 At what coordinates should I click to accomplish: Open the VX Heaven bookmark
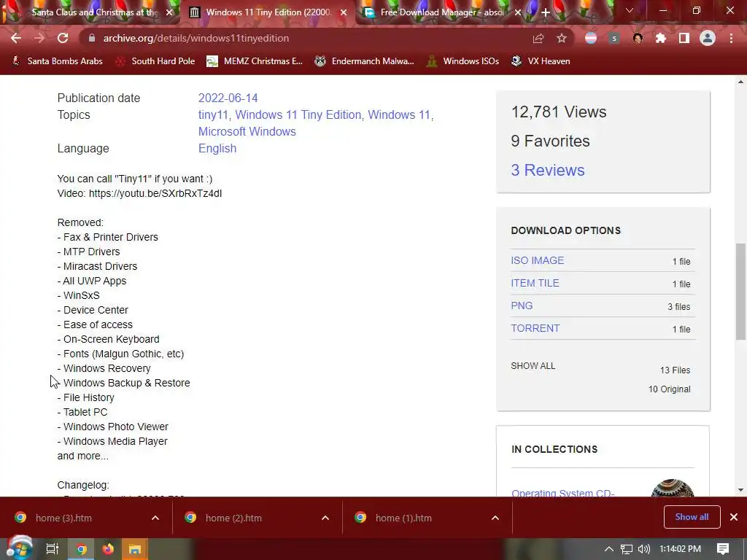pos(541,61)
